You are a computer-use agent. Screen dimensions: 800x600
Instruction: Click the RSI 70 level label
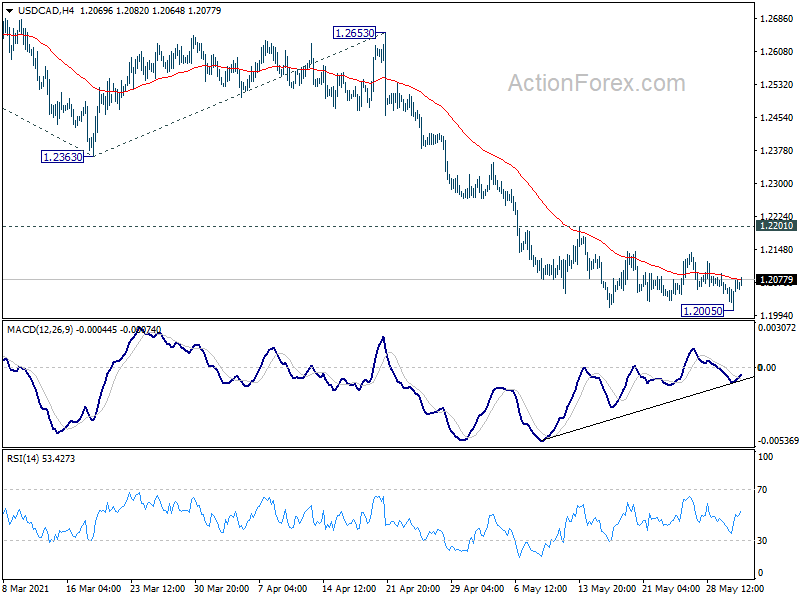762,490
